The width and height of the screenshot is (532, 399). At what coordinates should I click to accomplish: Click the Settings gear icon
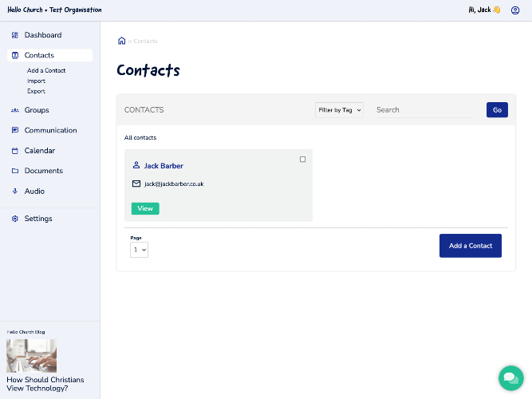pos(15,219)
